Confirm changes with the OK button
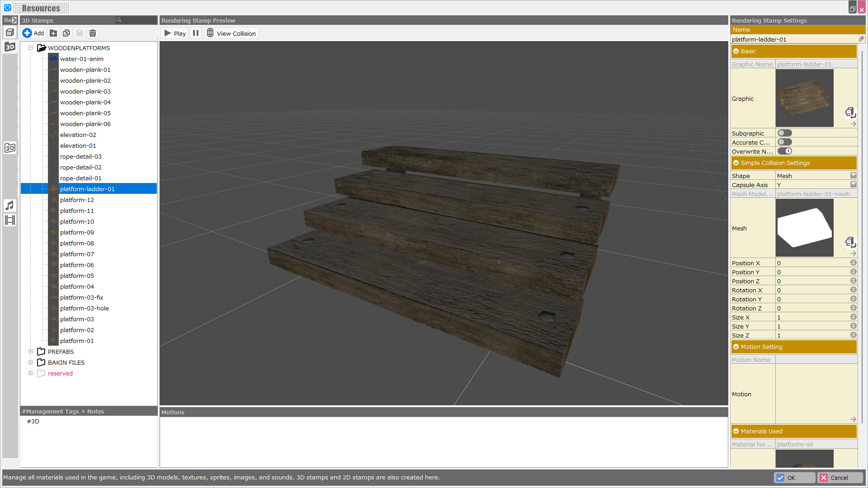868x488 pixels. (794, 478)
